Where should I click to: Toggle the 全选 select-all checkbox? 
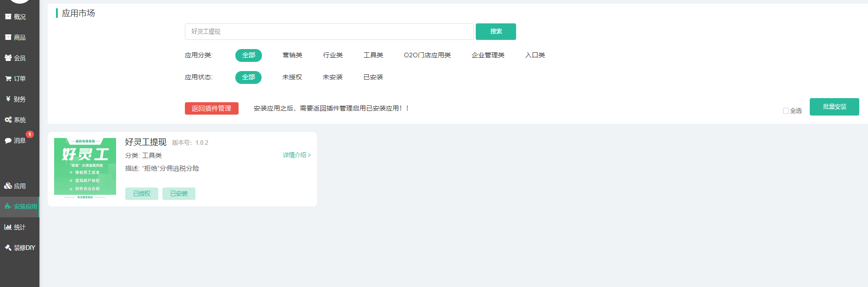pyautogui.click(x=785, y=110)
